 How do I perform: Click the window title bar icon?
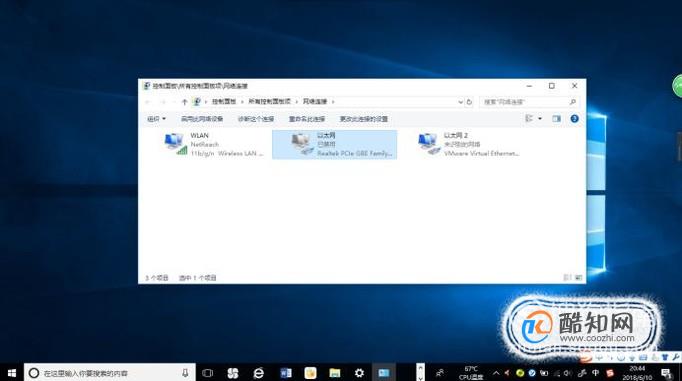pos(147,86)
